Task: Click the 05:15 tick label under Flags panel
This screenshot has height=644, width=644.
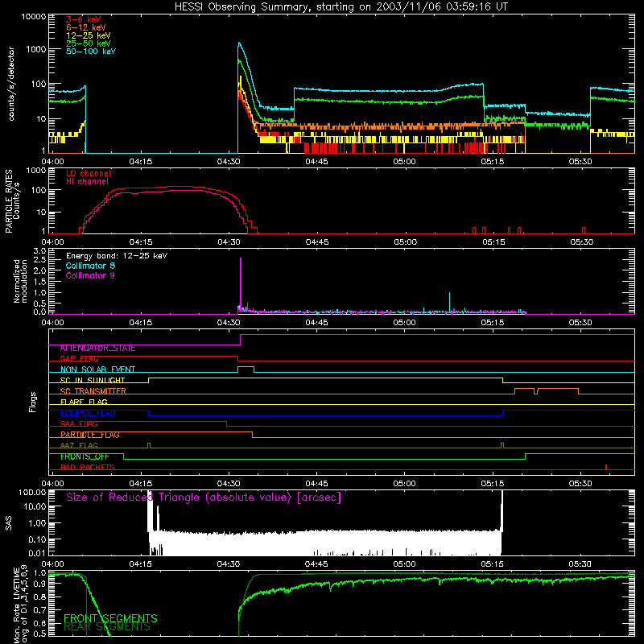Action: coord(493,484)
